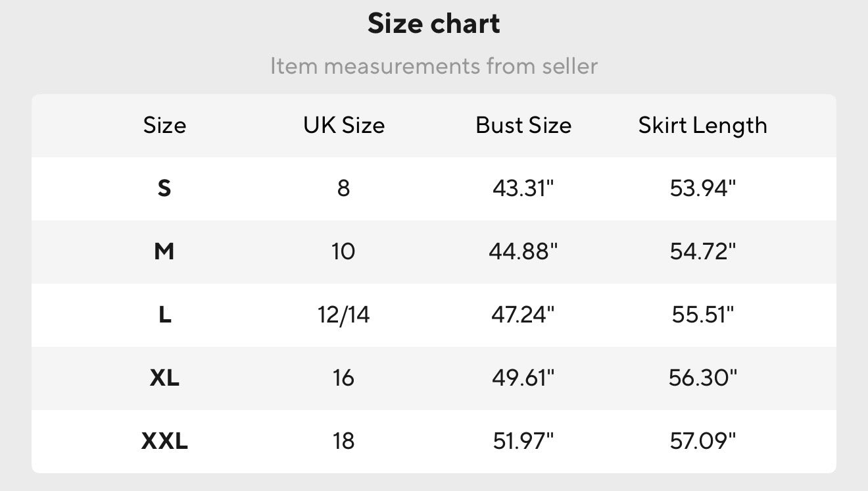Select the 56.30" skirt length value

click(x=702, y=378)
